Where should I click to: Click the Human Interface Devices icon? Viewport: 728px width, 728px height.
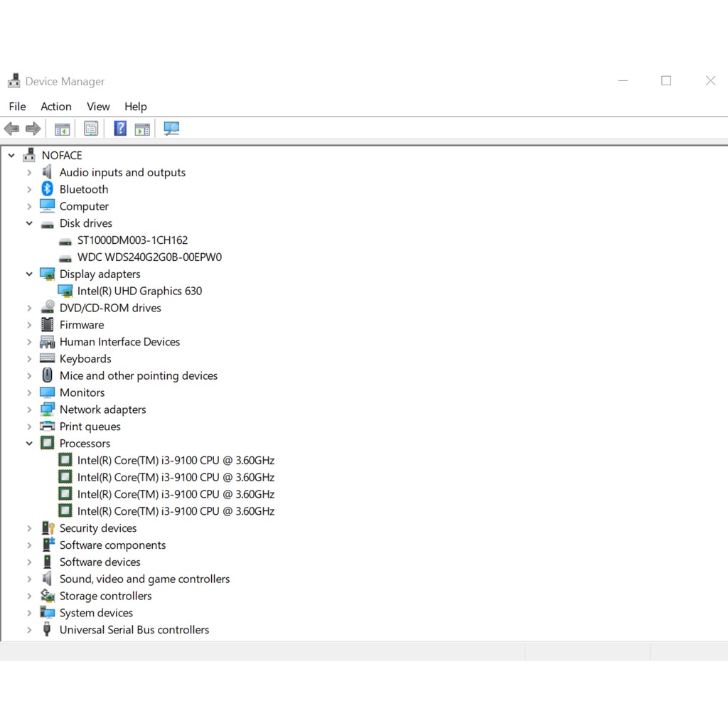(x=47, y=342)
